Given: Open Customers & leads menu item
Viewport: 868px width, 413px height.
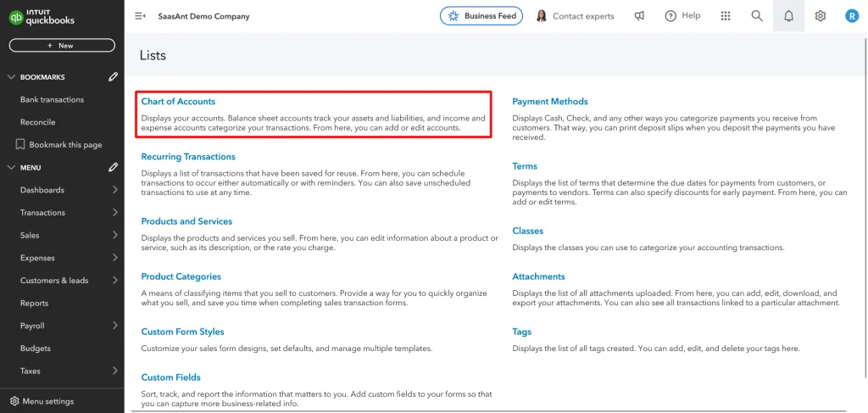Looking at the screenshot, I should (x=54, y=281).
